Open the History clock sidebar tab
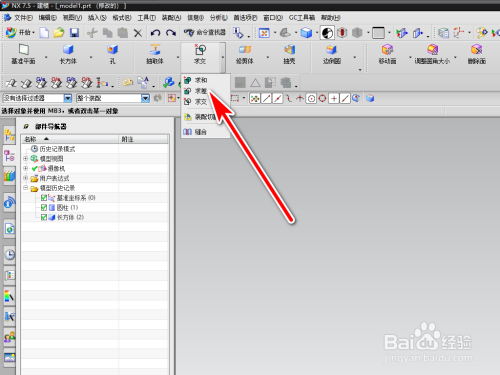The image size is (500, 375). coord(9,255)
